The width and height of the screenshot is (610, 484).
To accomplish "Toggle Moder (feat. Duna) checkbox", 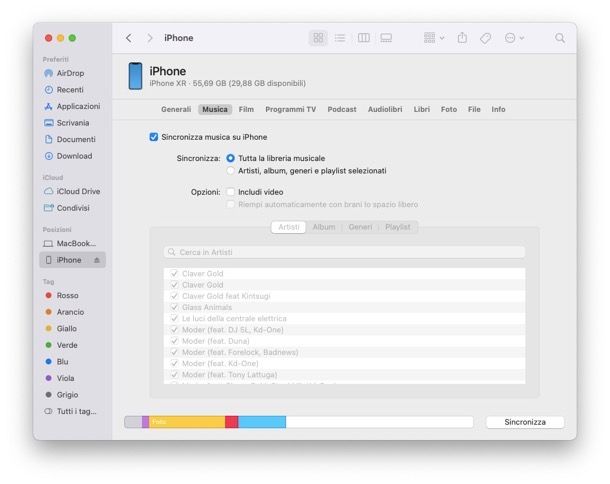I will [174, 341].
